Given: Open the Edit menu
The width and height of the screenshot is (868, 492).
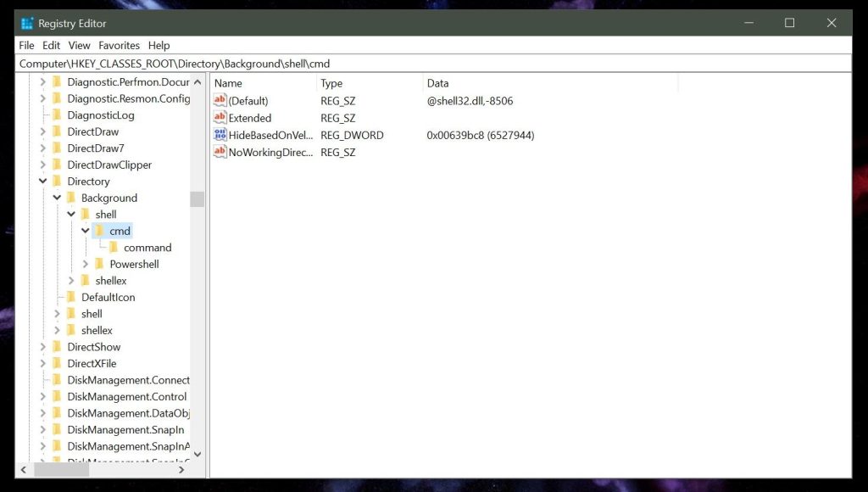Looking at the screenshot, I should [x=51, y=46].
